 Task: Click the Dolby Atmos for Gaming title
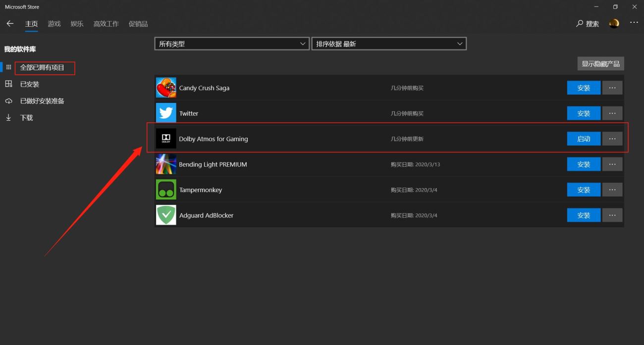click(x=214, y=139)
